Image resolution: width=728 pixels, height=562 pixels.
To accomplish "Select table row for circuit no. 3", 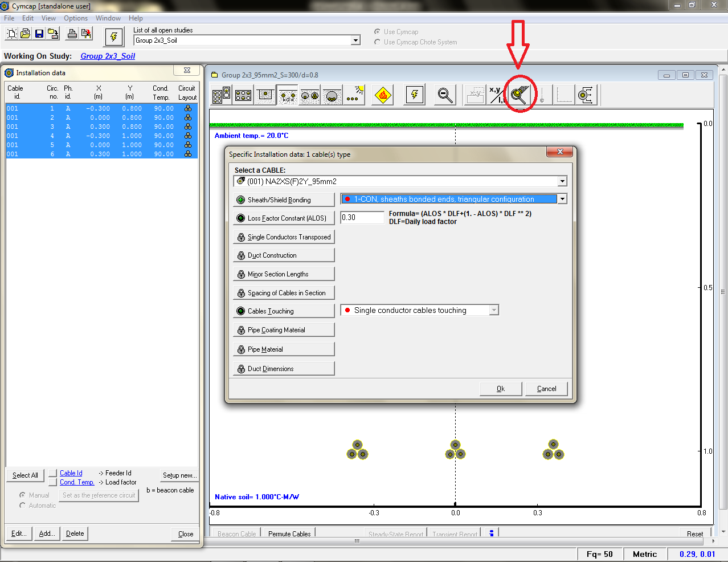I will click(102, 127).
